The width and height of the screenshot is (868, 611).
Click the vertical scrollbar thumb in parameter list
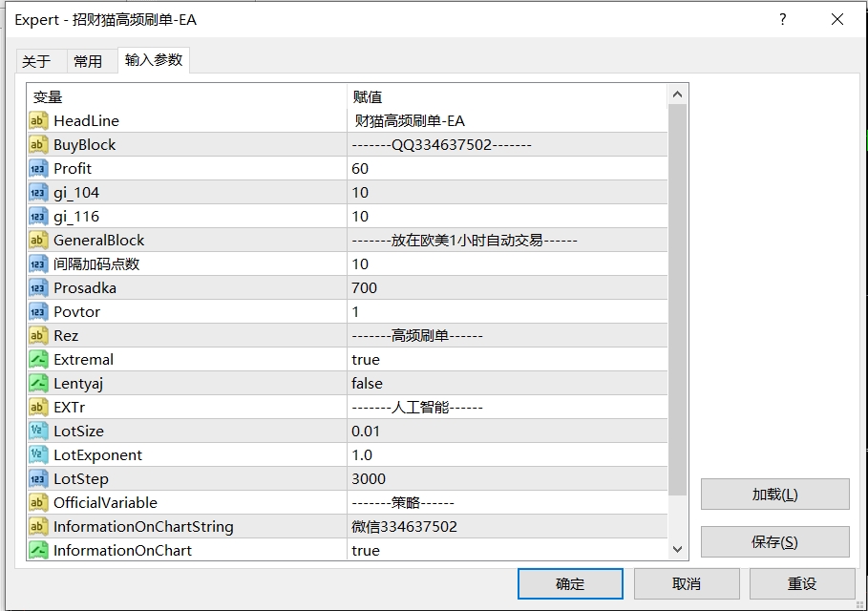[677, 300]
